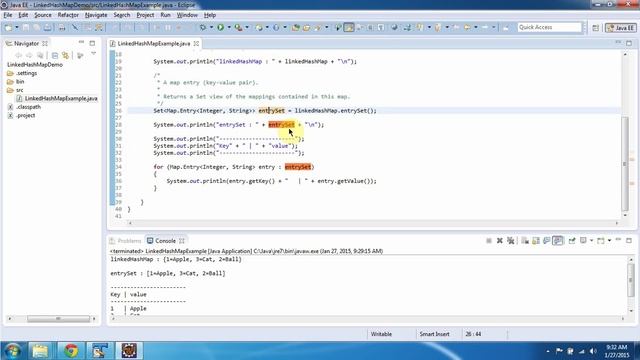This screenshot has height=360, width=640.
Task: Minimize the Console view panel
Action: [618, 240]
